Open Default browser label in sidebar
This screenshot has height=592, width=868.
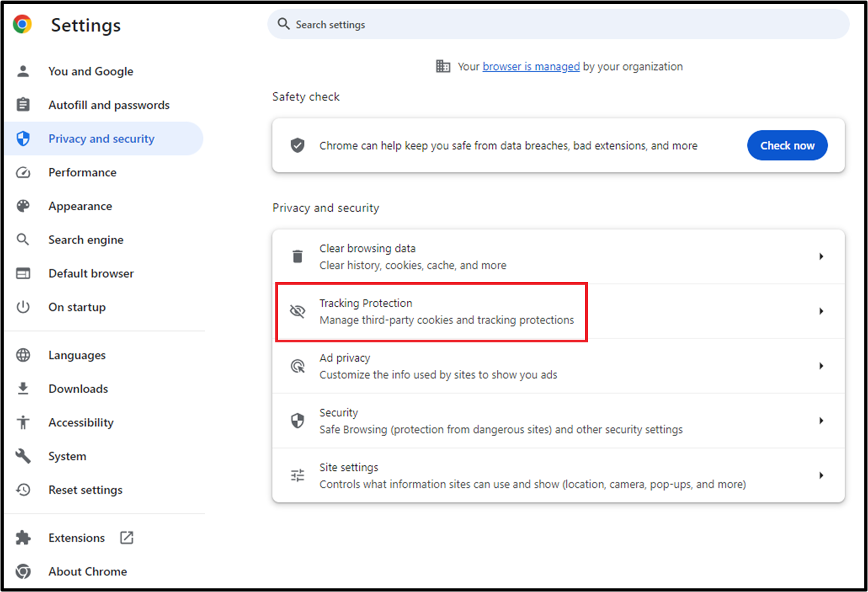(91, 273)
